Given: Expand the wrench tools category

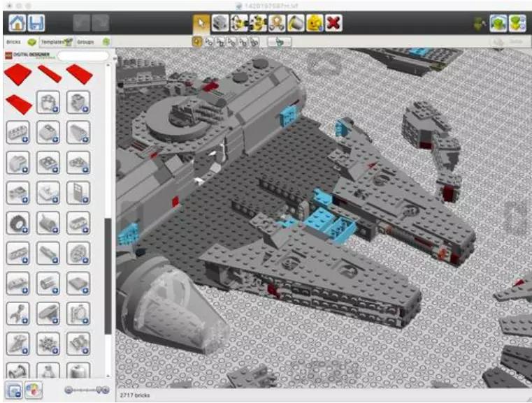Looking at the screenshot, I should point(18,314).
